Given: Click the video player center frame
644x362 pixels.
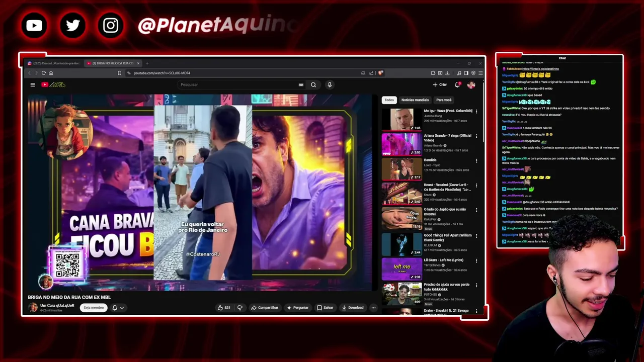Looking at the screenshot, I should [200, 192].
